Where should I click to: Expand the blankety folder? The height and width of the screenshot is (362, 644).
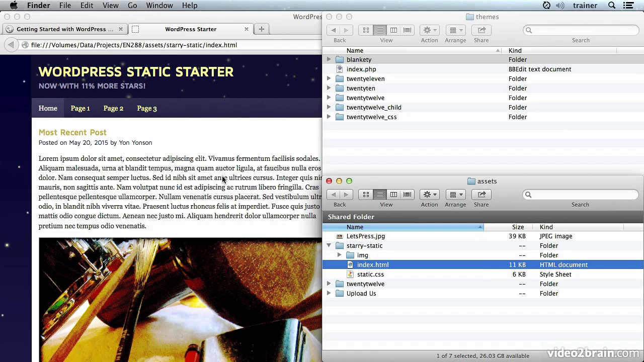[329, 59]
